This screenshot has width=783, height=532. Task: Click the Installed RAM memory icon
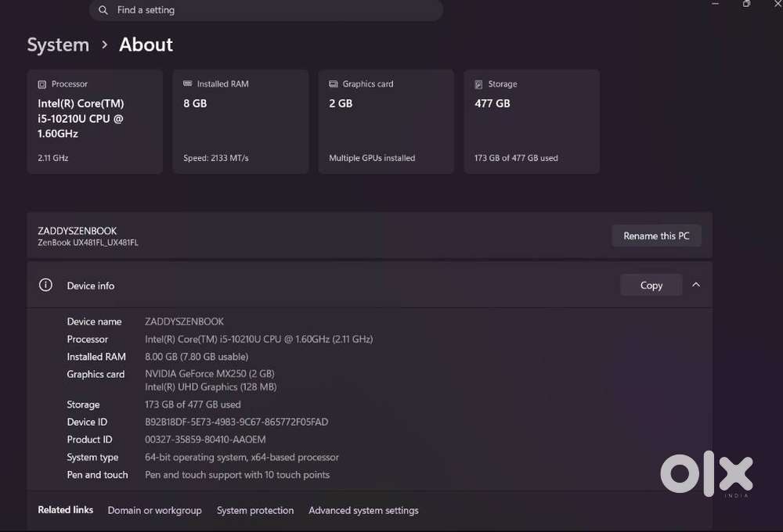187,84
